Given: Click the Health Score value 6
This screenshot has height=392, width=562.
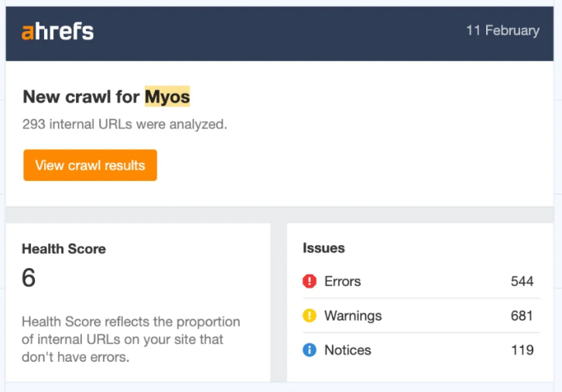Looking at the screenshot, I should pyautogui.click(x=29, y=278).
